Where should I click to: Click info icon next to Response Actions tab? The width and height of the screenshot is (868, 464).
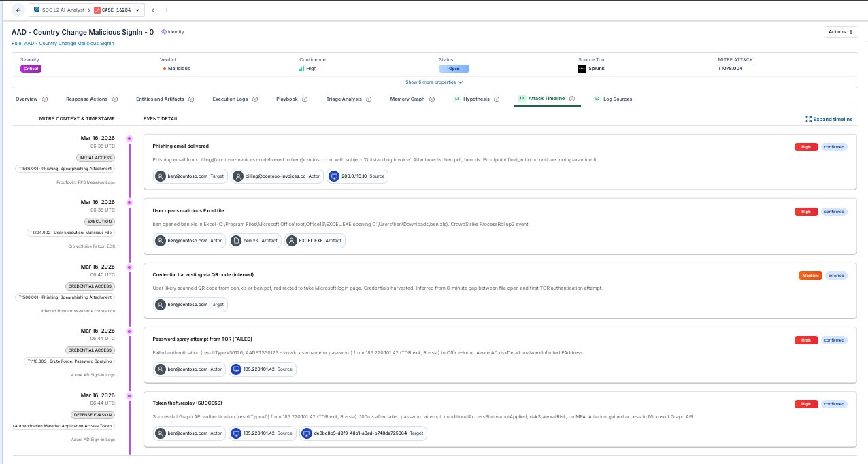[115, 99]
